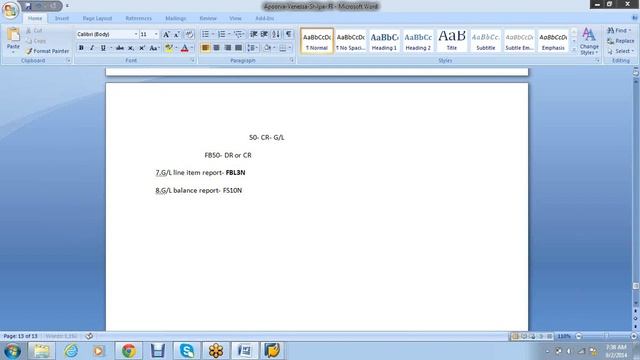The height and width of the screenshot is (360, 640).
Task: Apply the Title style
Action: click(x=451, y=41)
